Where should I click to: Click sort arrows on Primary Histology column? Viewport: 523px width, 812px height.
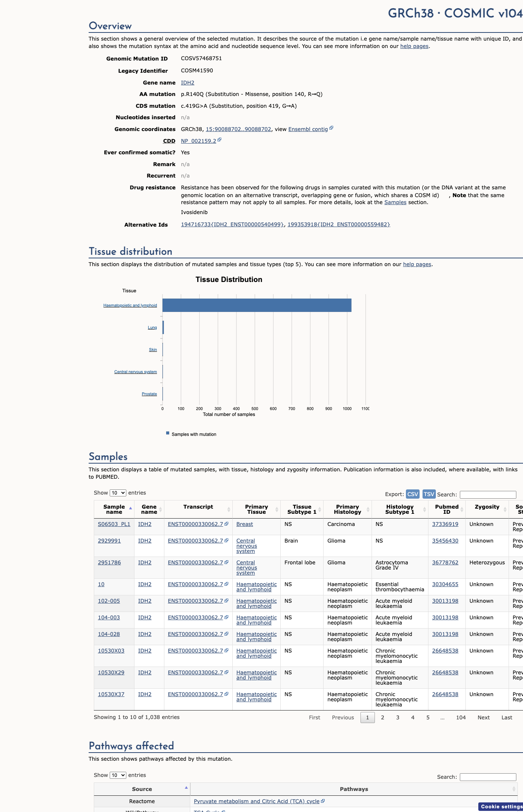[368, 509]
